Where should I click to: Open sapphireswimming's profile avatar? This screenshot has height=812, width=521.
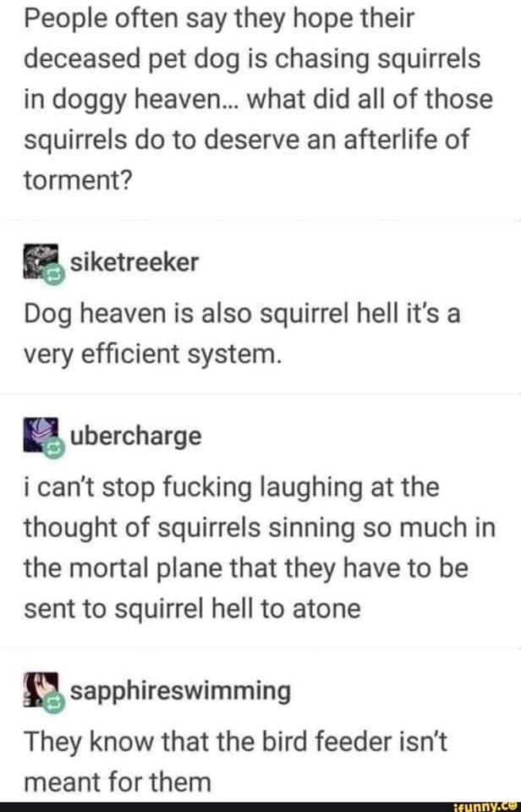[x=41, y=689]
